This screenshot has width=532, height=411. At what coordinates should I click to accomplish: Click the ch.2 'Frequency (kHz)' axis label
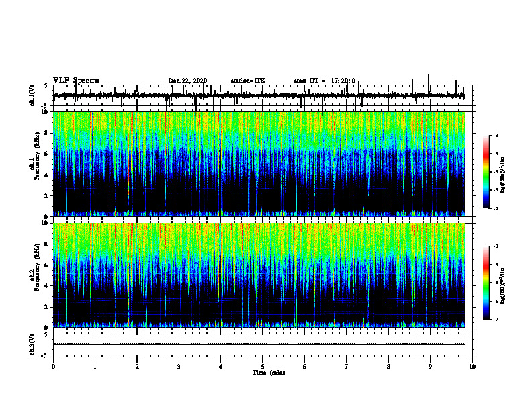click(x=37, y=267)
